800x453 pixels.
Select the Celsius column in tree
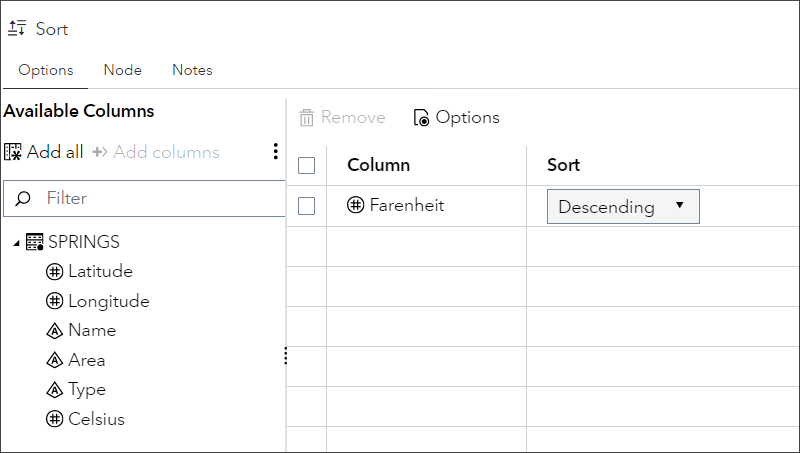96,419
